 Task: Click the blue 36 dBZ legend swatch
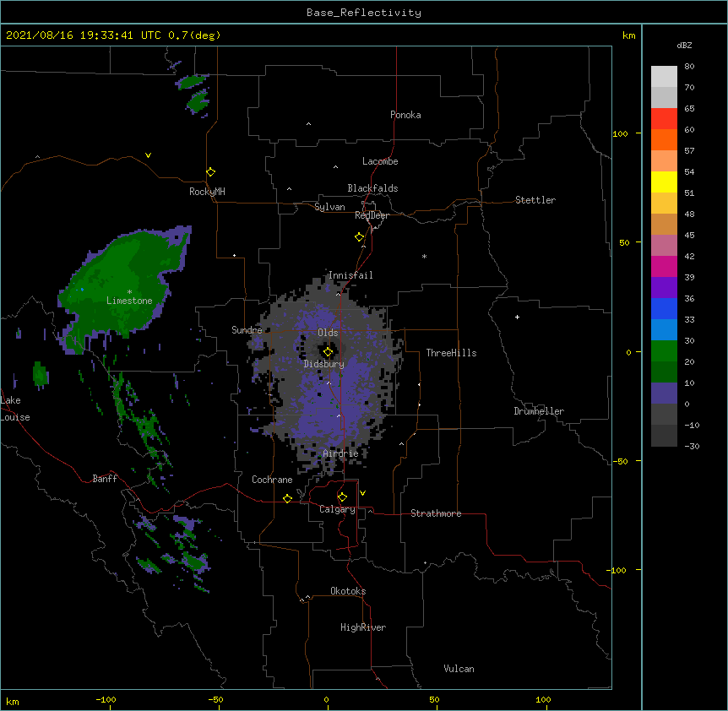664,308
